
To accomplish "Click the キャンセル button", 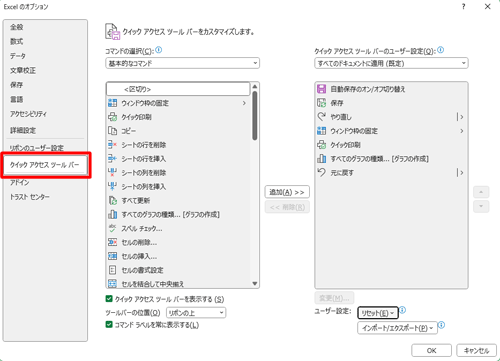I will 476,350.
